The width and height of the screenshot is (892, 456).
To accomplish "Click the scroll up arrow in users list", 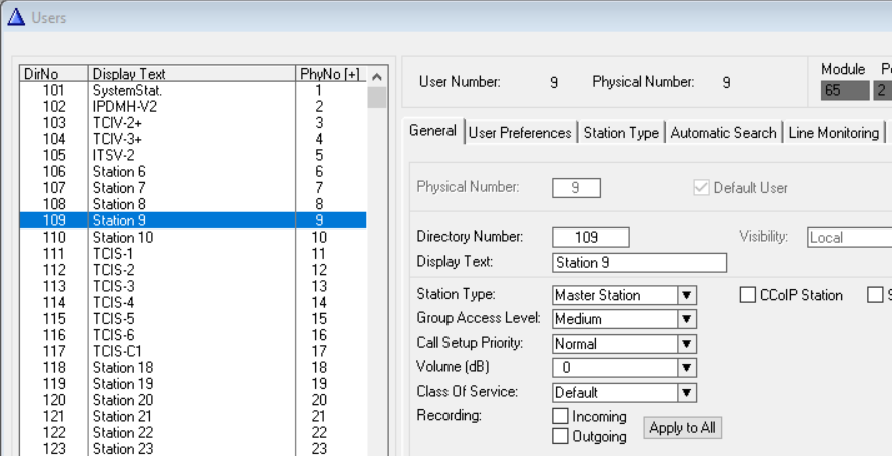I will click(x=377, y=77).
